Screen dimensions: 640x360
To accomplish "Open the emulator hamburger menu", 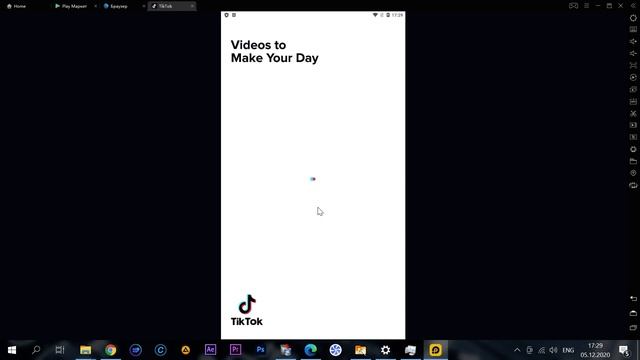I will tap(587, 6).
